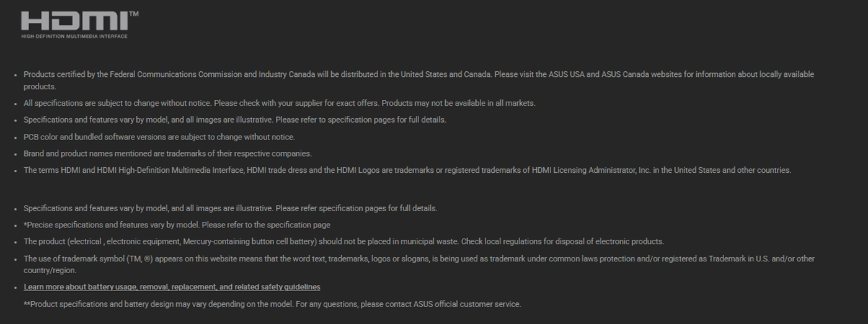Click the High-Definition Multimedia Interface tagline
868x324 pixels.
tap(74, 37)
